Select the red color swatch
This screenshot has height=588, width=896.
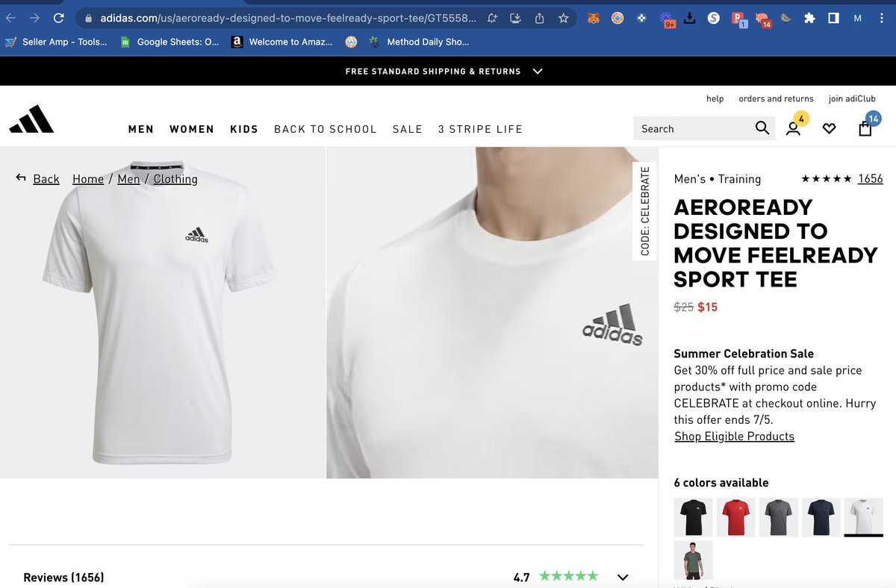[736, 517]
